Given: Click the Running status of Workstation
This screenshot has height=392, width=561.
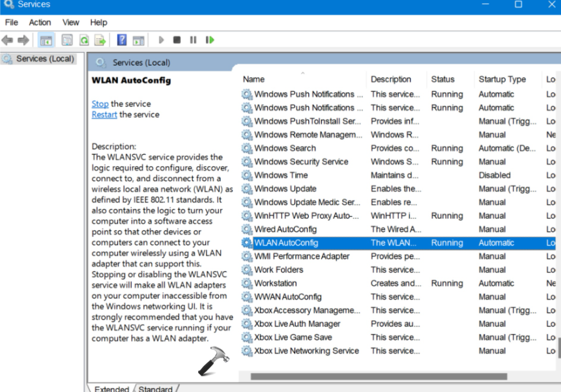Looking at the screenshot, I should tap(447, 283).
